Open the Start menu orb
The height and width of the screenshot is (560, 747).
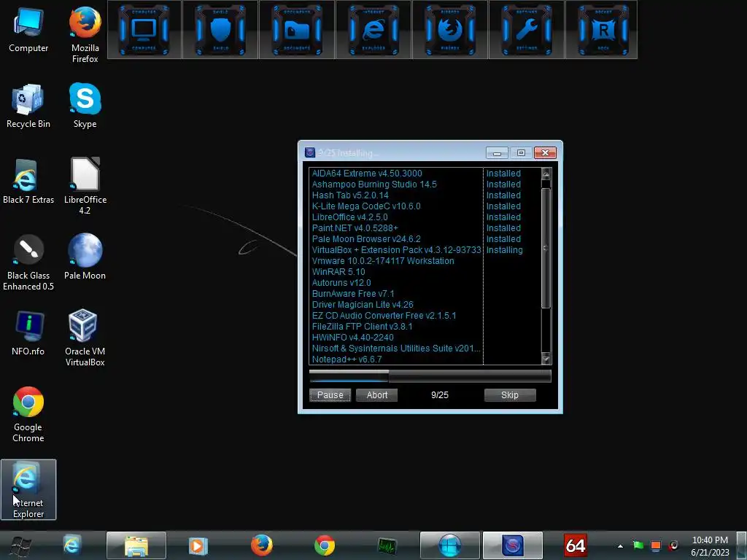(x=21, y=545)
